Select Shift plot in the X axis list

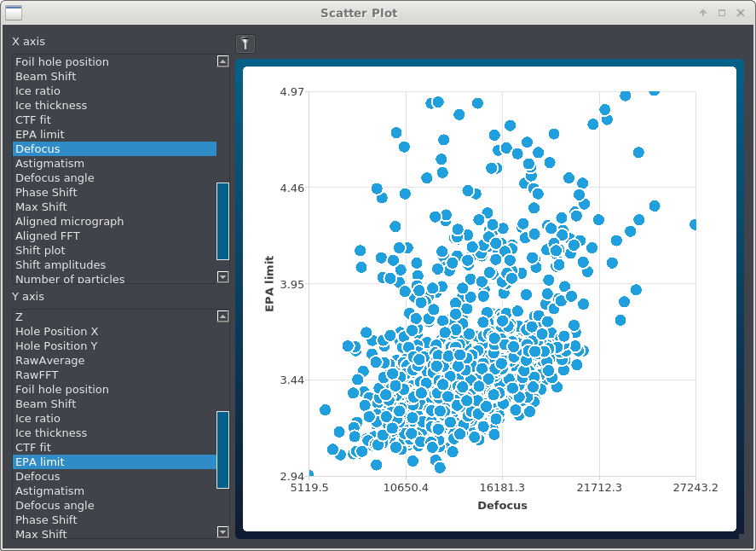(40, 251)
